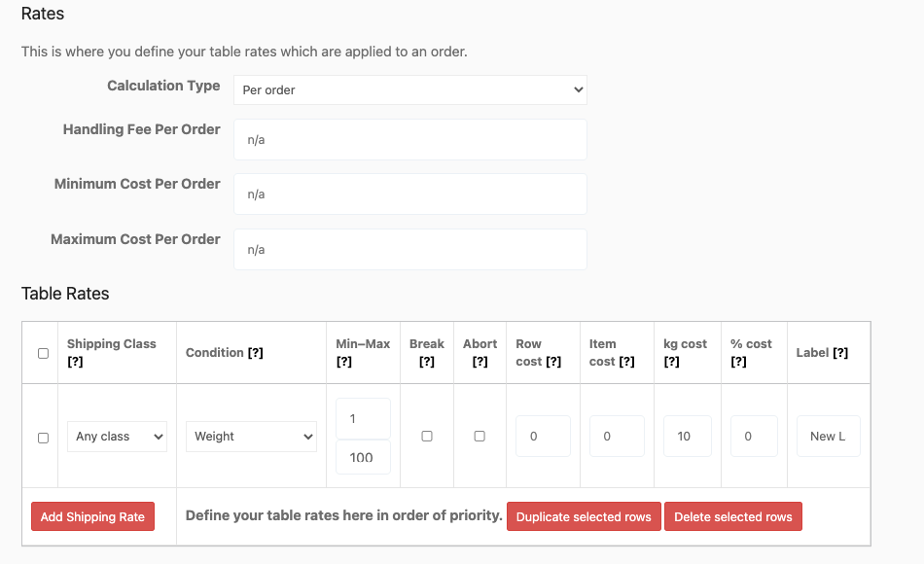The width and height of the screenshot is (924, 564).
Task: Open the Shipping Class dropdown
Action: coord(117,437)
